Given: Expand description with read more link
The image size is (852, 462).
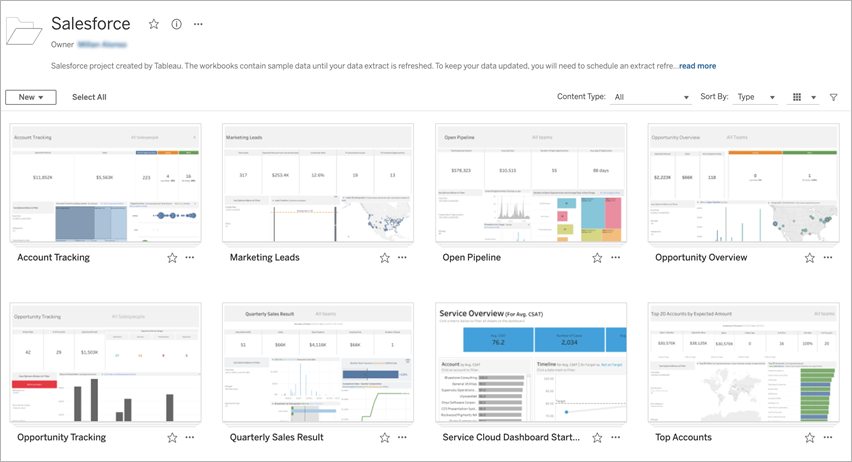Looking at the screenshot, I should pos(698,66).
